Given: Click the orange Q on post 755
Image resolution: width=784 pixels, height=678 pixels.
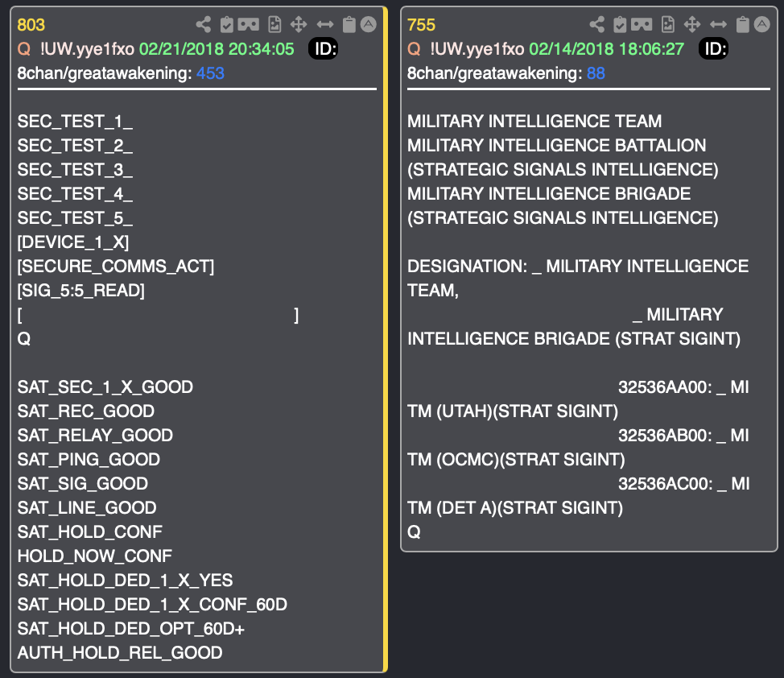Looking at the screenshot, I should [414, 49].
